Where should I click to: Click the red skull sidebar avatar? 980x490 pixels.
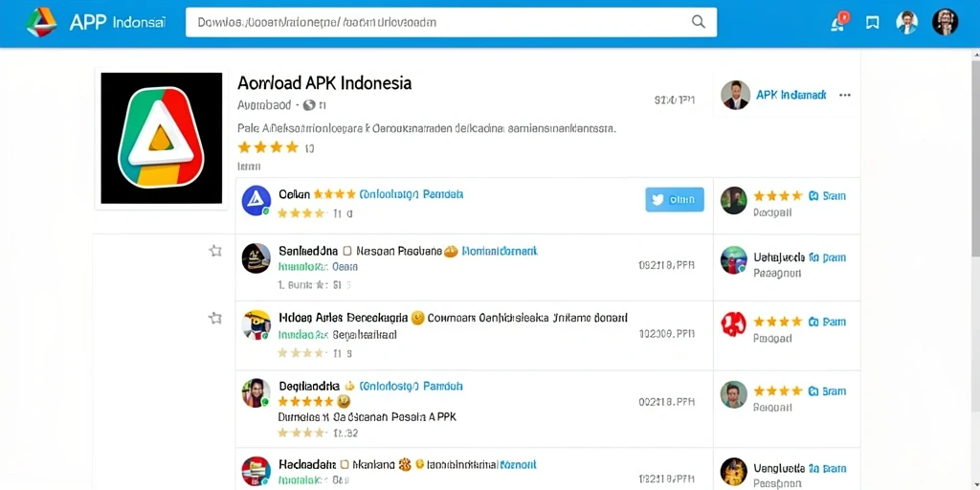[x=734, y=324]
